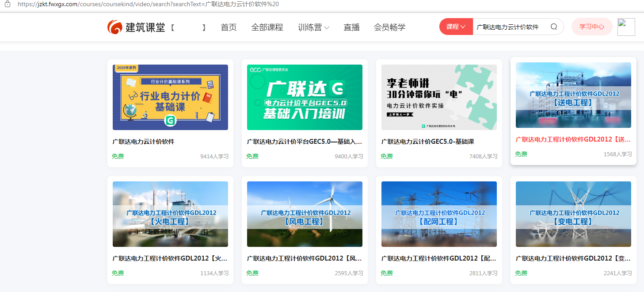
Task: Open 火电工程 course thumbnail
Action: 170,214
